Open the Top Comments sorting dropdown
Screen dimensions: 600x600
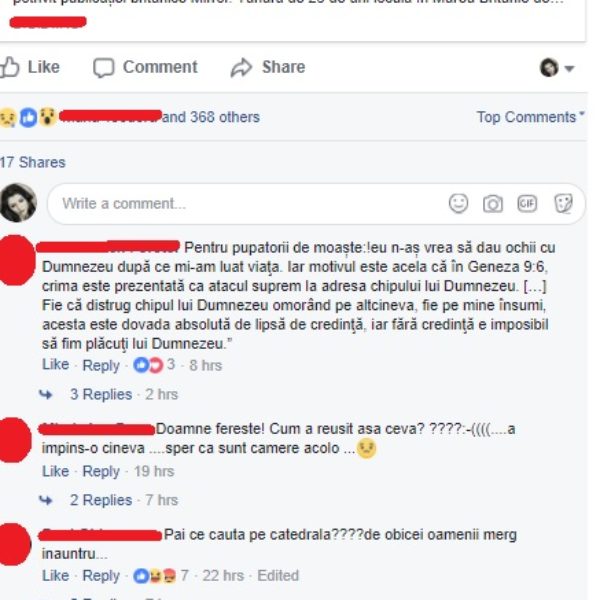tap(530, 117)
